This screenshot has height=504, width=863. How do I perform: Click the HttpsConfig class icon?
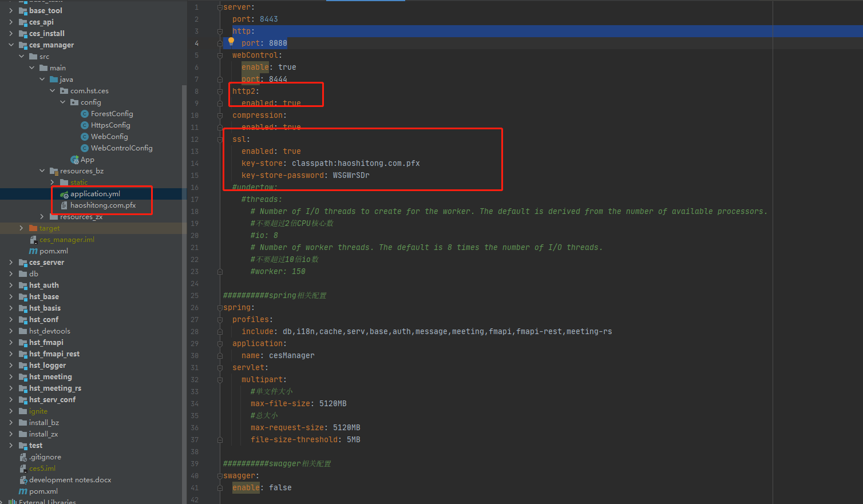tap(85, 125)
